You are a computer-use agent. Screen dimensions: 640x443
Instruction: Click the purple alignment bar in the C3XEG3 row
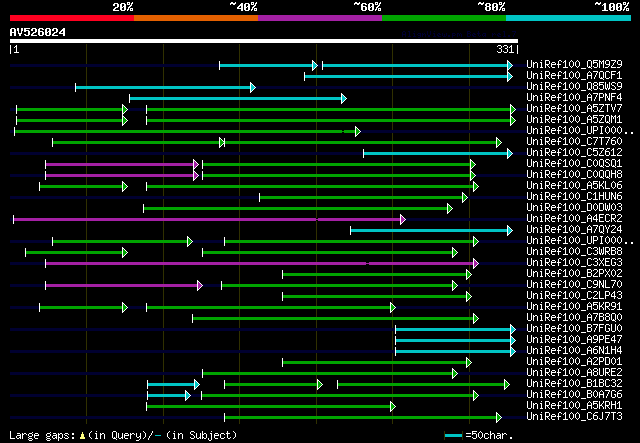tap(262, 264)
